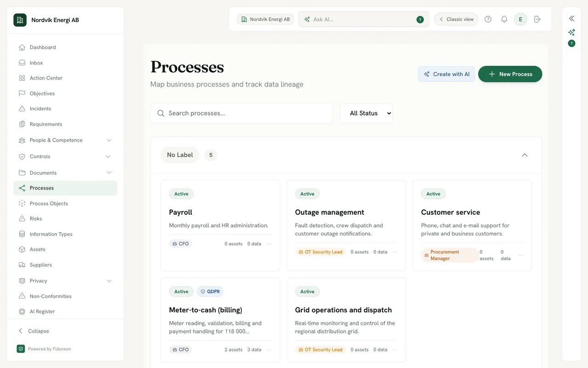The height and width of the screenshot is (368, 588).
Task: Click the Search processes field
Action: (242, 113)
